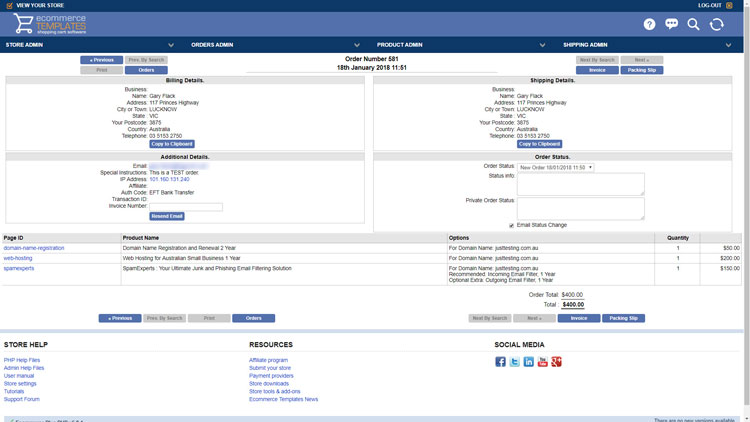Click the help question mark icon
This screenshot has height=422, width=750.
[649, 24]
